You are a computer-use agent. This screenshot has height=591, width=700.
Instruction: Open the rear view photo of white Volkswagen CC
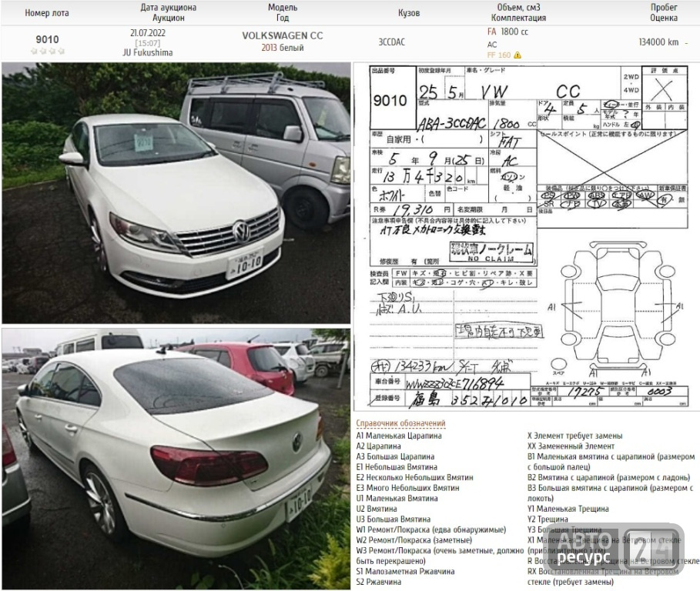[176, 459]
